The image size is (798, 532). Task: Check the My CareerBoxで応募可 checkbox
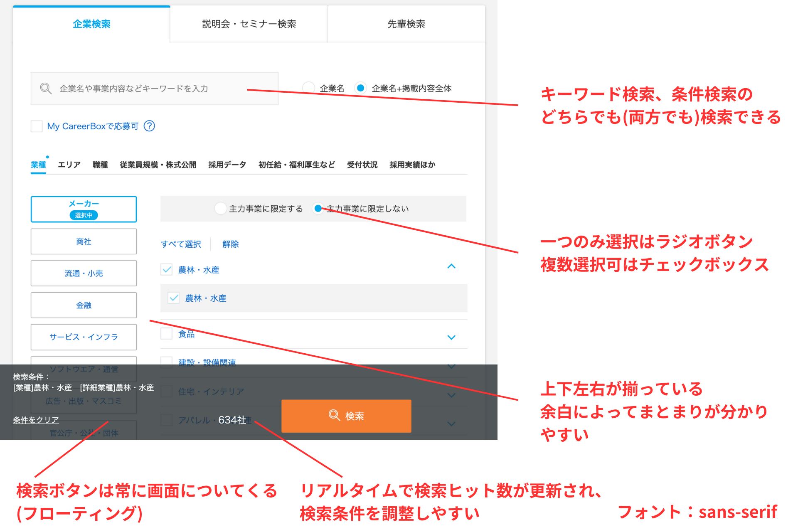(x=37, y=126)
